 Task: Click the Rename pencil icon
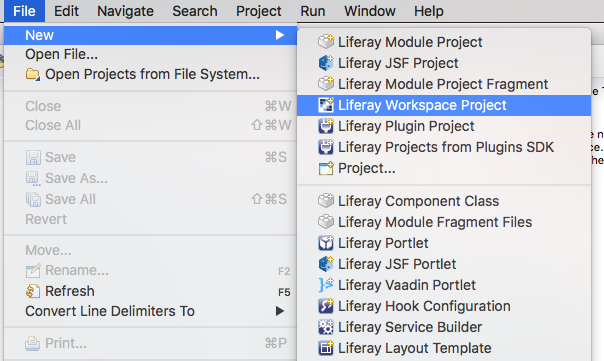click(33, 270)
